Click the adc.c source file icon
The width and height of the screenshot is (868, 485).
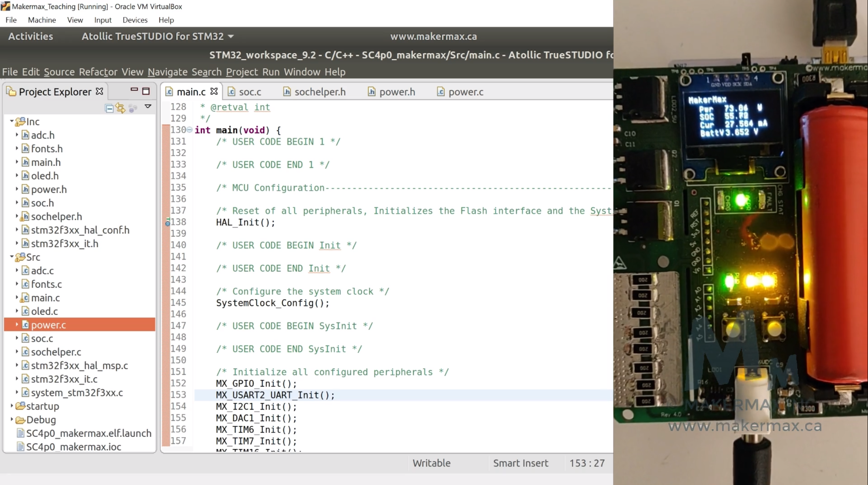click(25, 270)
